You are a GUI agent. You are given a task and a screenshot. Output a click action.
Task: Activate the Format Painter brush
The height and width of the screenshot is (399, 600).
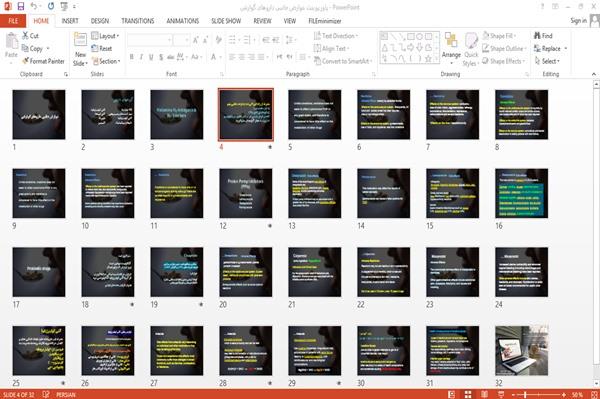coord(43,61)
